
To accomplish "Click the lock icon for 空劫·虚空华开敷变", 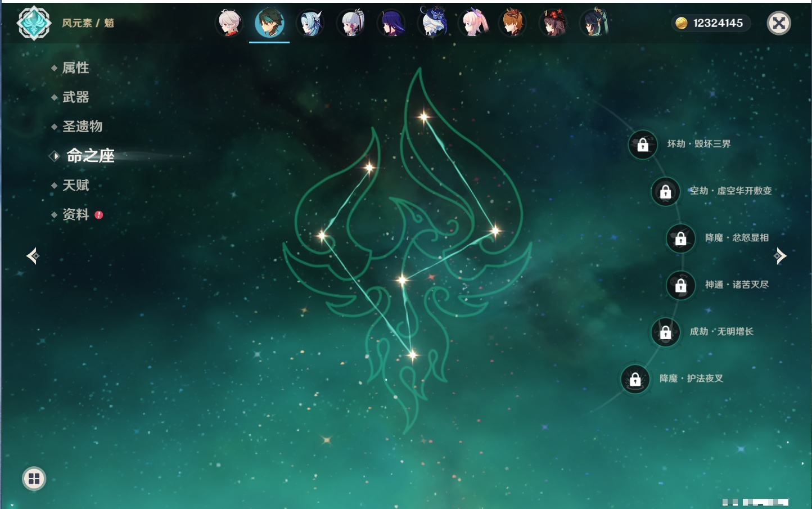I will (x=666, y=192).
